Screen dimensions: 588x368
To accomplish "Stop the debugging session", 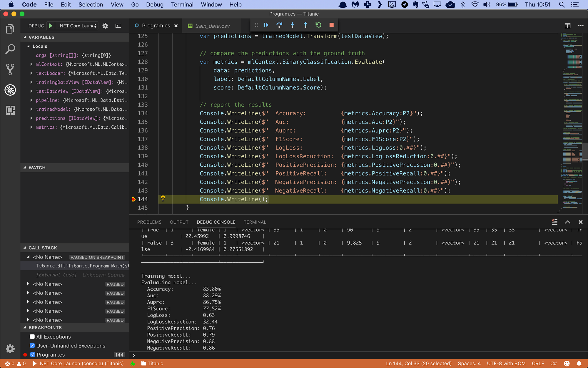I will [x=331, y=25].
